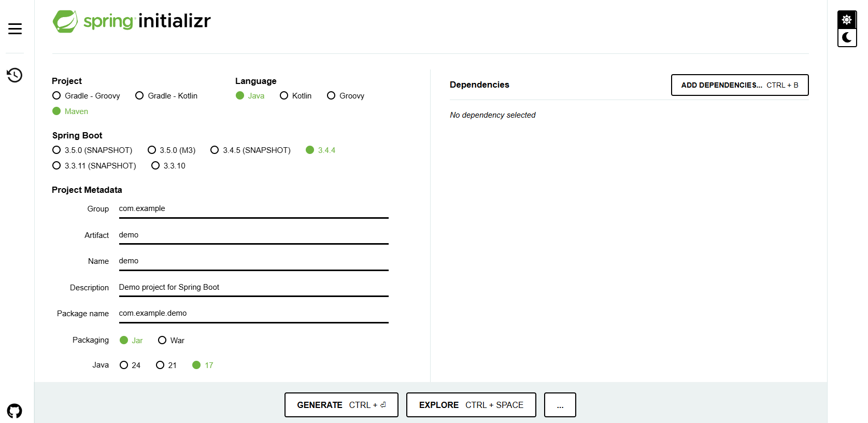Edit the Group field com.example
The height and width of the screenshot is (423, 868).
(254, 209)
